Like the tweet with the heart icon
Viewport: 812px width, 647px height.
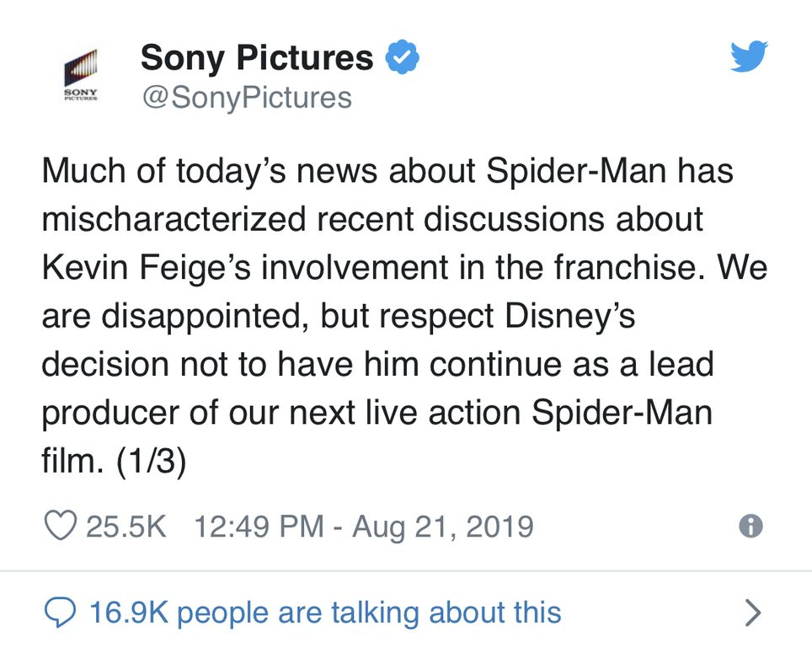[x=59, y=527]
